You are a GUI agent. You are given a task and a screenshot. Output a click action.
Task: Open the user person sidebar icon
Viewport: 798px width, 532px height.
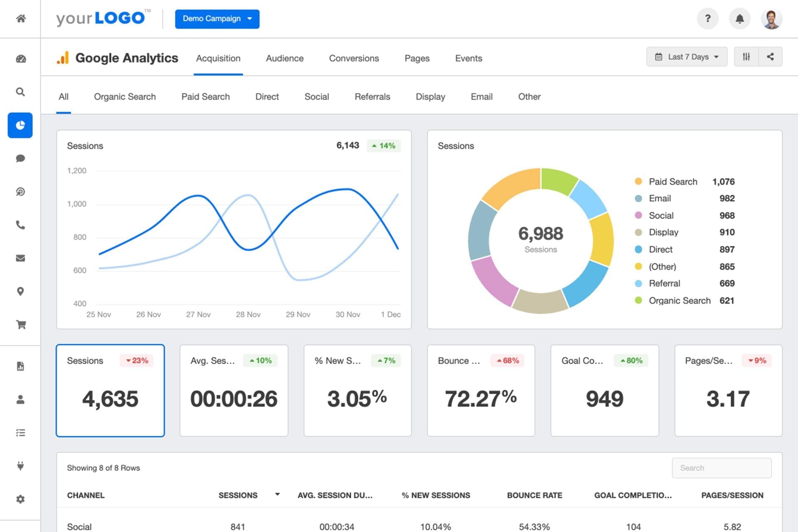click(20, 399)
